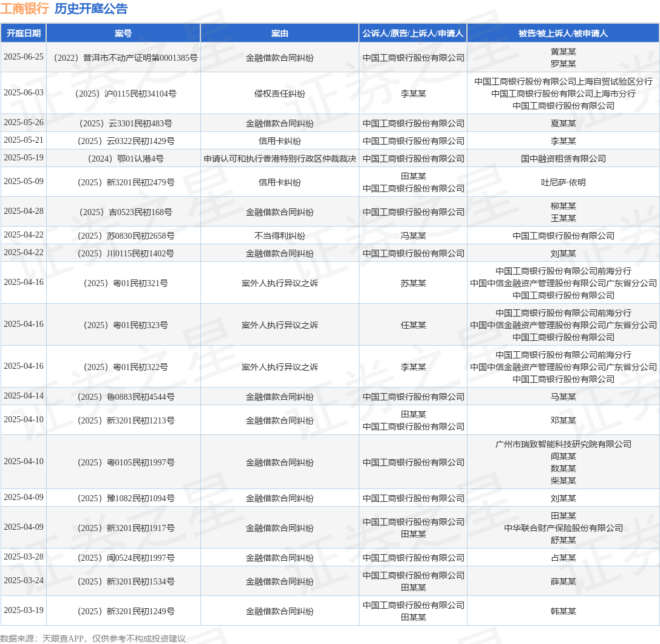Click defendant 罗某某

(563, 64)
